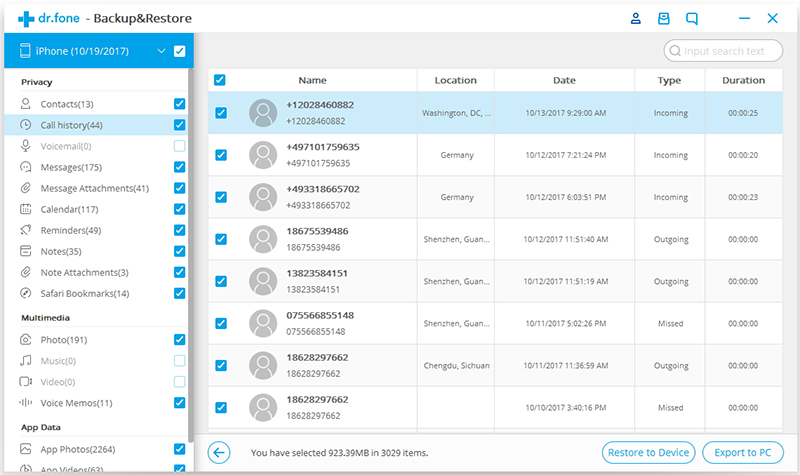Select the Voice Memos waveform icon

26,403
